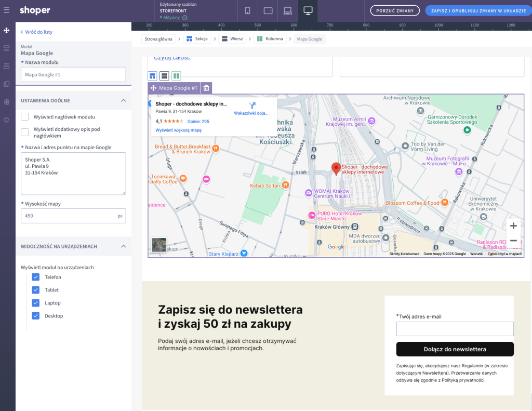Uncheck the Tablet visibility checkbox

click(x=36, y=290)
